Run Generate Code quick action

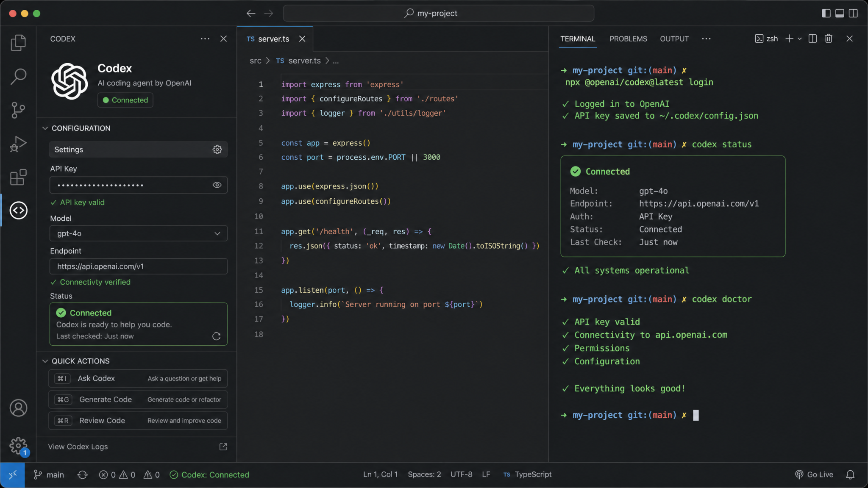tap(138, 399)
